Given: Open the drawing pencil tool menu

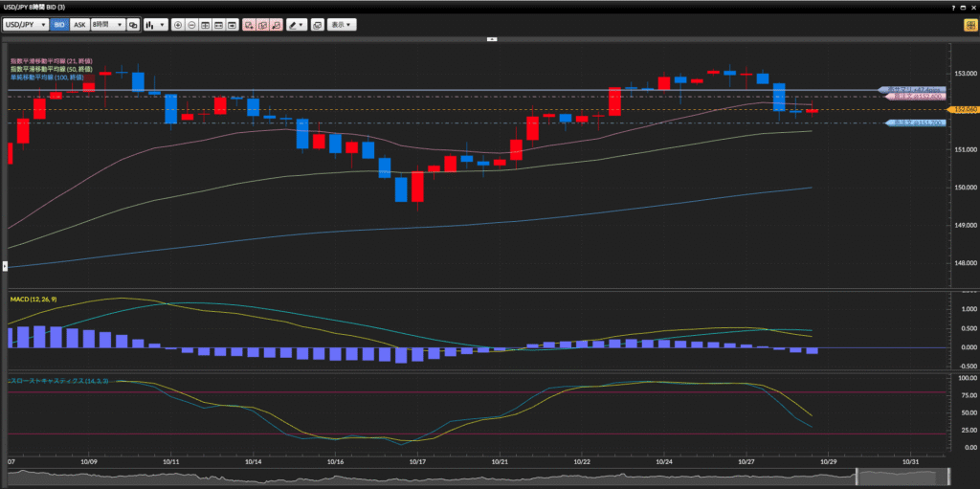Looking at the screenshot, I should click(x=297, y=25).
